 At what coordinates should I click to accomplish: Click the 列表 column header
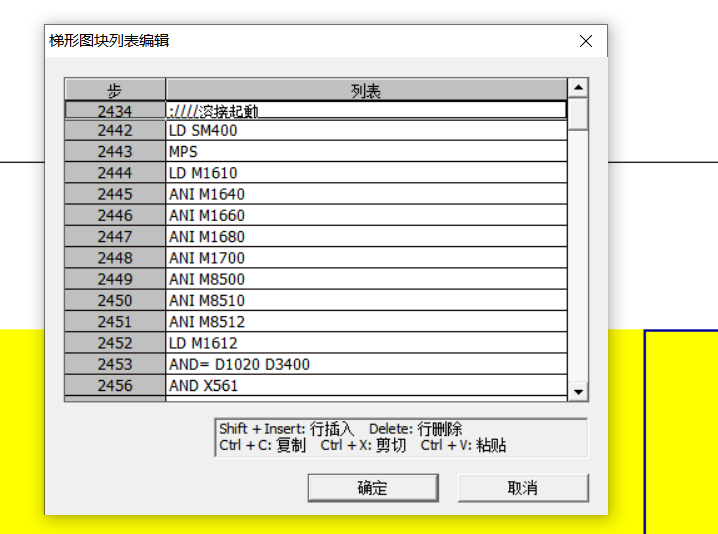pos(366,90)
